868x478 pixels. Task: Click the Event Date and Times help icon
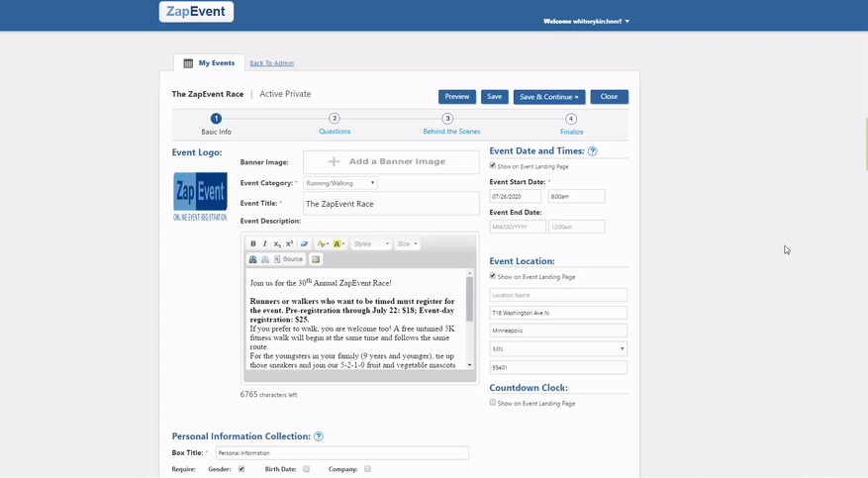tap(592, 151)
